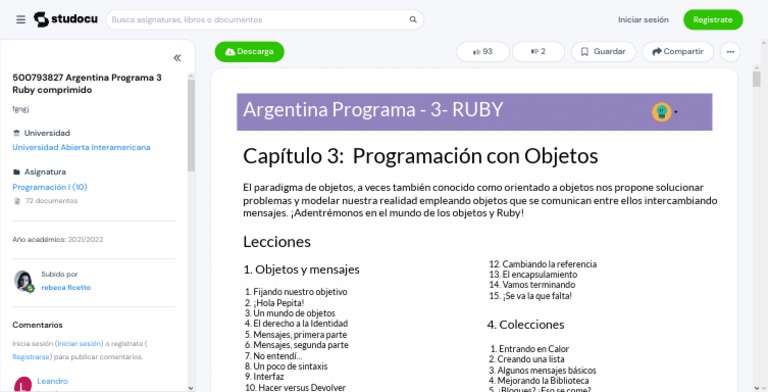Click Registrarse link in comments

coord(31,357)
